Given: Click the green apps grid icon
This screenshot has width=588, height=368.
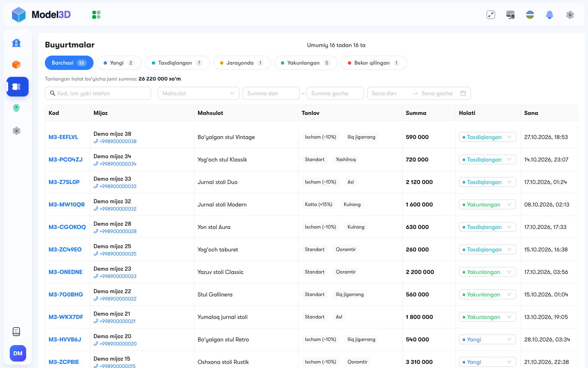Looking at the screenshot, I should [x=96, y=15].
